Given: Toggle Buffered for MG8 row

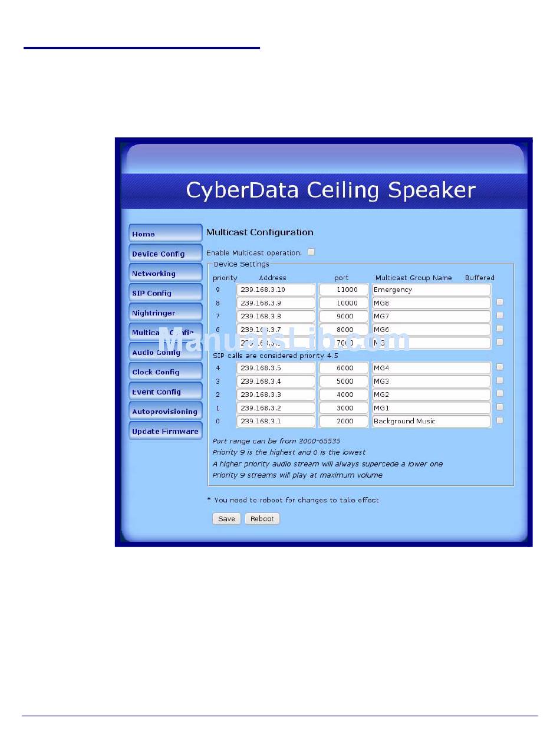Looking at the screenshot, I should click(500, 302).
